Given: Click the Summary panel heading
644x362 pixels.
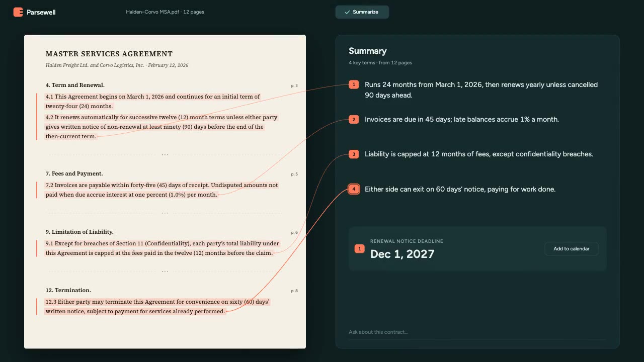Looking at the screenshot, I should (x=368, y=51).
